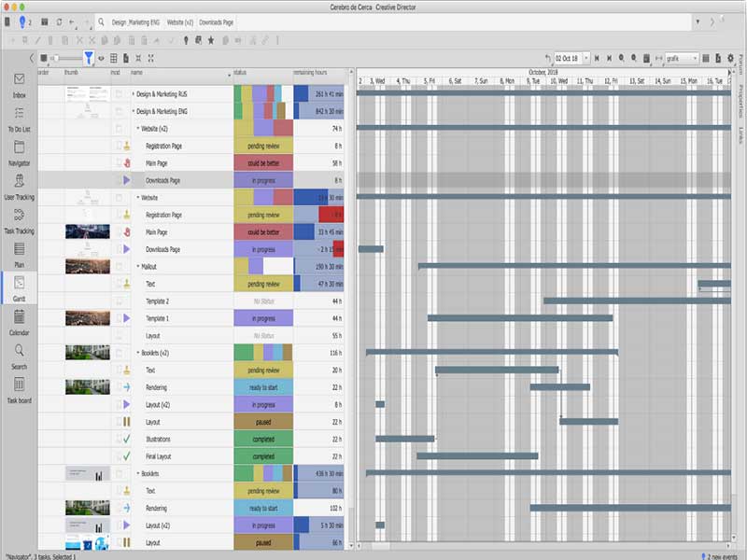Toggle checkbox in Template 2 row
Screen dimensions: 747x560
[120, 301]
